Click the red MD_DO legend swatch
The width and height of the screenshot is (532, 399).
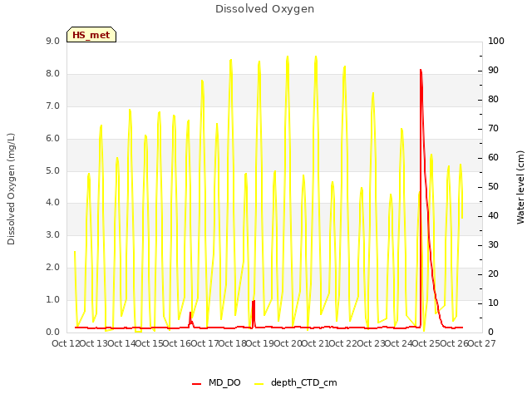coord(196,384)
